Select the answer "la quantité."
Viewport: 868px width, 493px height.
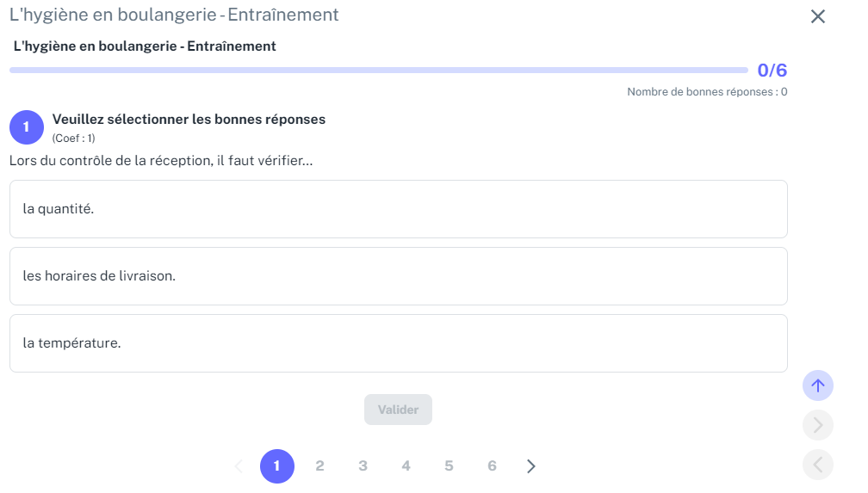click(x=399, y=209)
